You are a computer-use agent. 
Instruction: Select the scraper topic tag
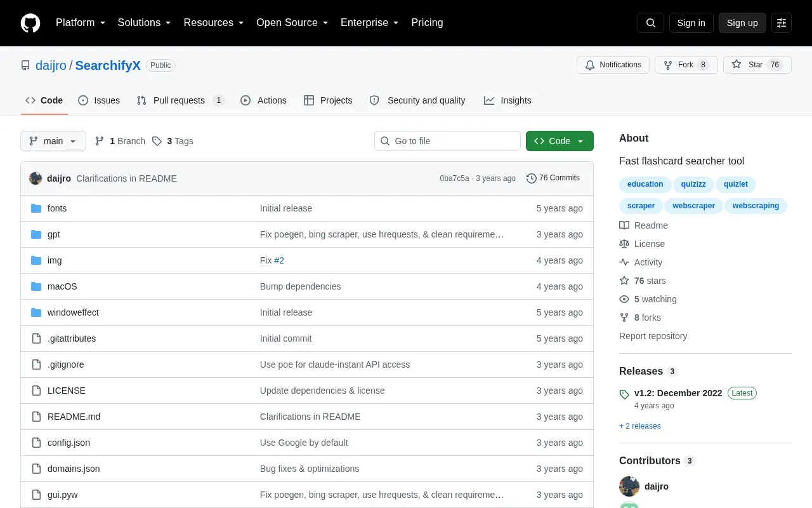(x=641, y=206)
